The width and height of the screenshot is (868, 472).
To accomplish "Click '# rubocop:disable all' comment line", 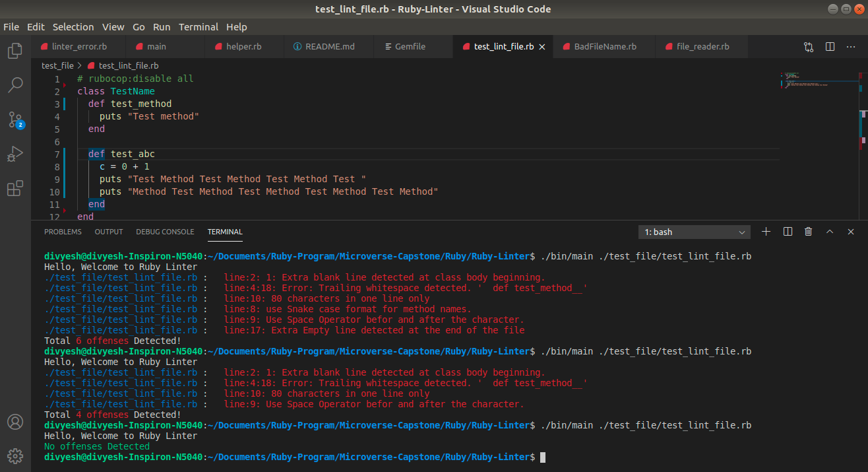I will (135, 79).
